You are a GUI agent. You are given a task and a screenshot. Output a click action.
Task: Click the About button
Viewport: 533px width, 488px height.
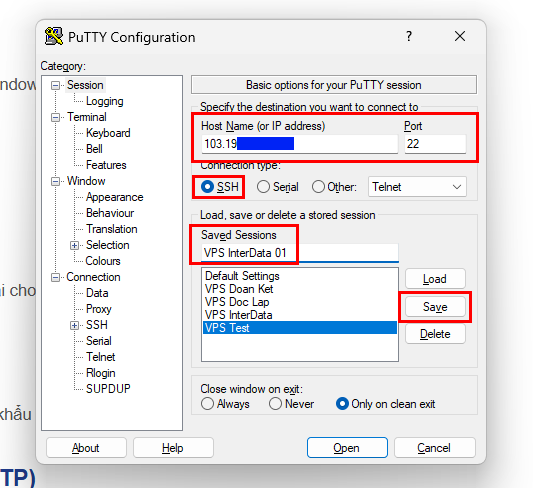click(x=86, y=448)
